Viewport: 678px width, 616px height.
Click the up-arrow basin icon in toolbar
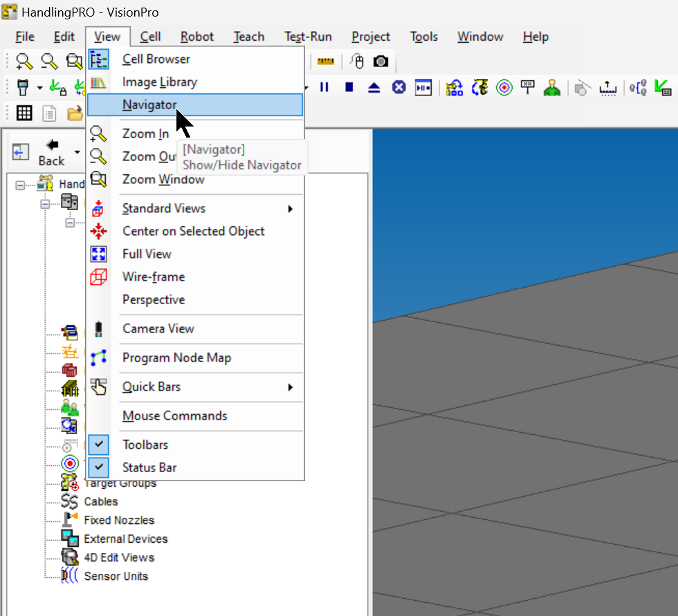pyautogui.click(x=608, y=88)
